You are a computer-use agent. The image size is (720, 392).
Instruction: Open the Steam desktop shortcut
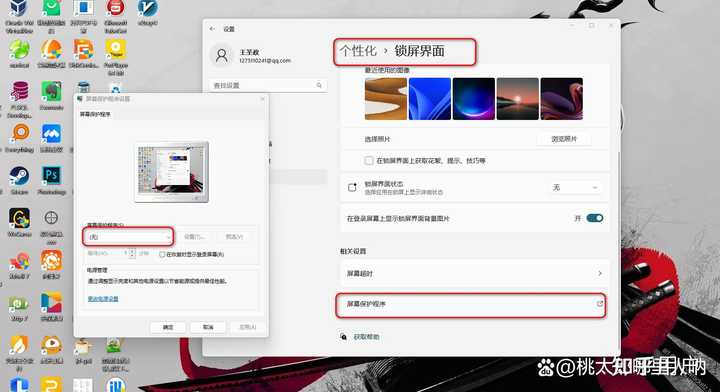[19, 176]
